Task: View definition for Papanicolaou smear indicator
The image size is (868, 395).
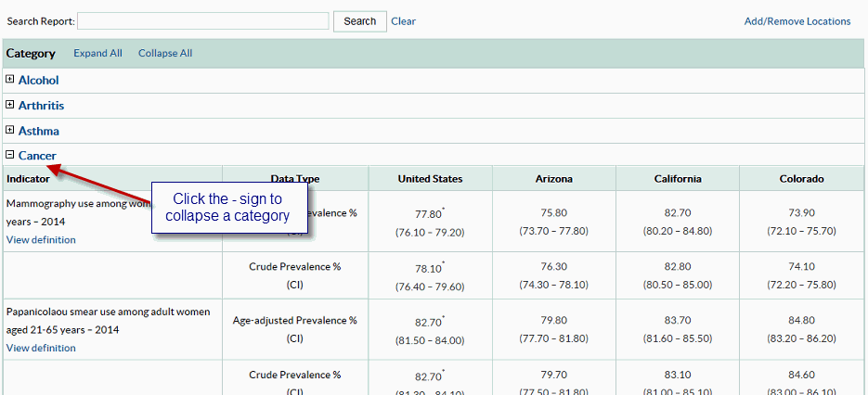Action: pos(41,349)
